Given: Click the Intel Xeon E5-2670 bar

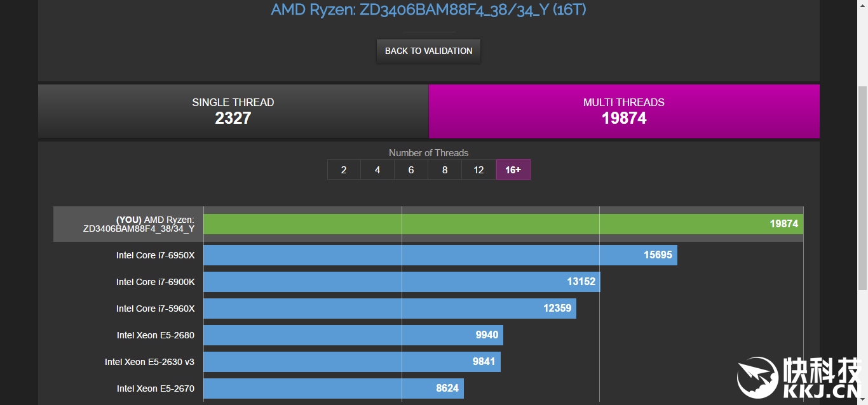Looking at the screenshot, I should pyautogui.click(x=333, y=388).
